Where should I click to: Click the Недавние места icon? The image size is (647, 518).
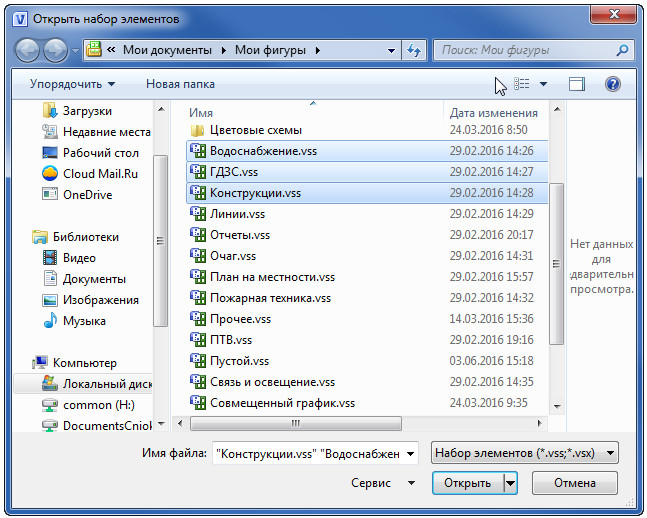tap(50, 132)
